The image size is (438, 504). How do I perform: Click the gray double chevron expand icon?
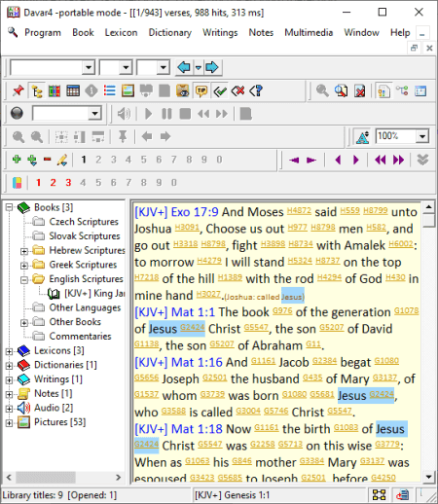422,160
